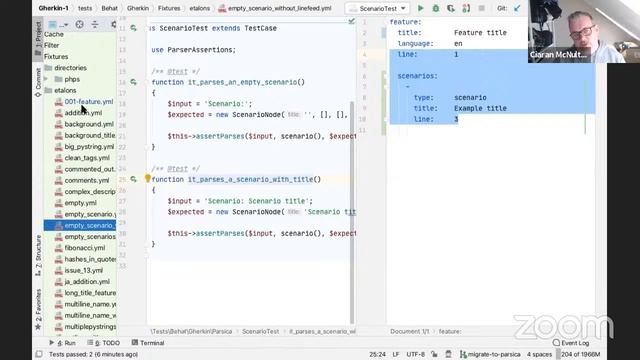The image size is (640, 360).
Task: Click run gutter icon for it_parses_an_empty_scenario
Action: (x=133, y=82)
